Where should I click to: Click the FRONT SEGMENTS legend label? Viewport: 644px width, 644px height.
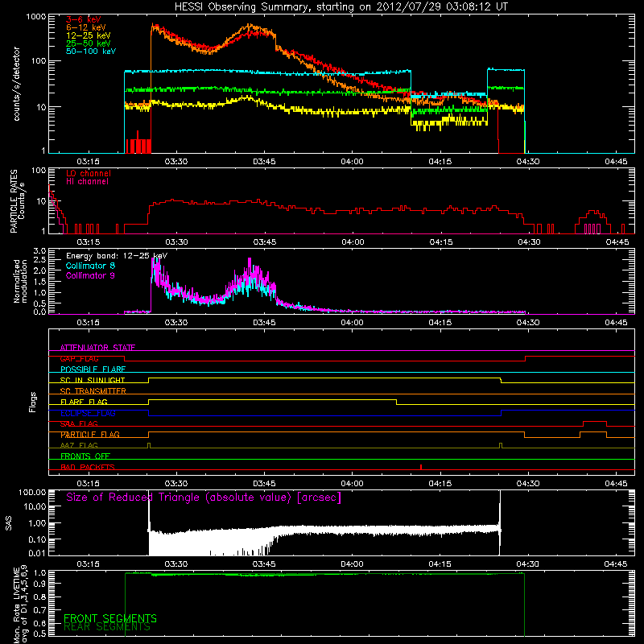(x=110, y=618)
